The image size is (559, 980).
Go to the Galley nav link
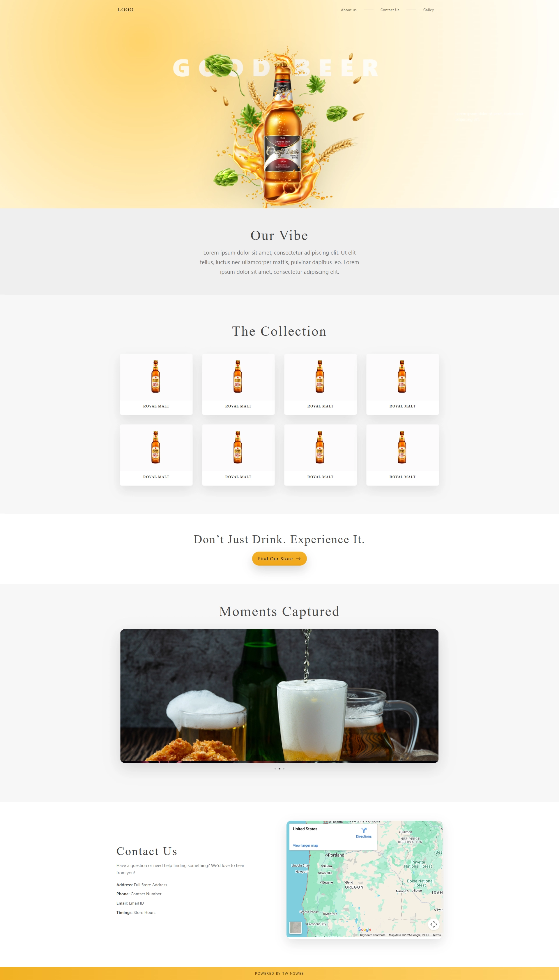click(429, 10)
